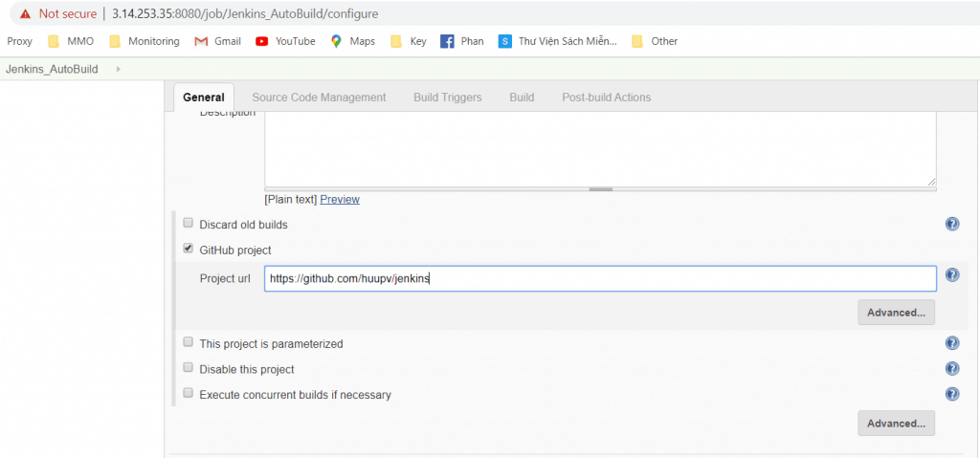Screen dimensions: 980x458
Task: Open the MMO bookmark folder
Action: tap(71, 41)
